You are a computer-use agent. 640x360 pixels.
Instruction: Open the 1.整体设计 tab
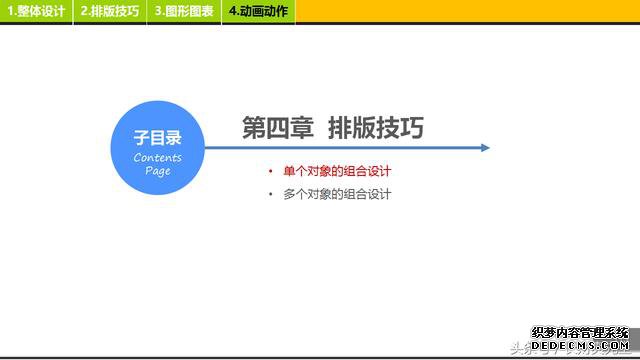click(x=36, y=11)
